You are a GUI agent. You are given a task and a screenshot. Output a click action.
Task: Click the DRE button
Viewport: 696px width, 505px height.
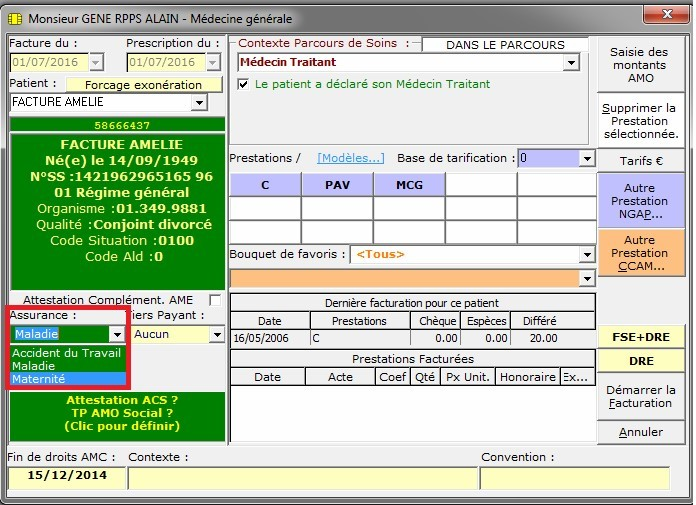640,361
